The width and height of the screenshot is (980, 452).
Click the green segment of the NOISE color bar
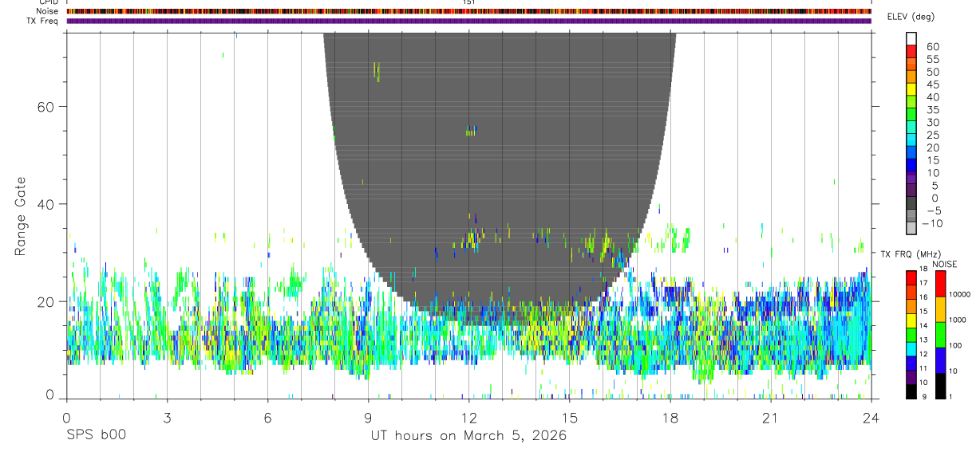point(940,335)
